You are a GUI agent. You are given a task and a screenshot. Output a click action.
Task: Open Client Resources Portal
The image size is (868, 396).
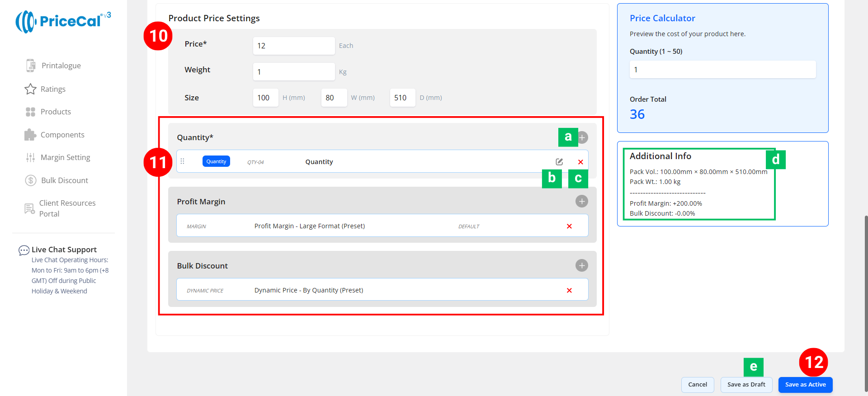click(67, 208)
